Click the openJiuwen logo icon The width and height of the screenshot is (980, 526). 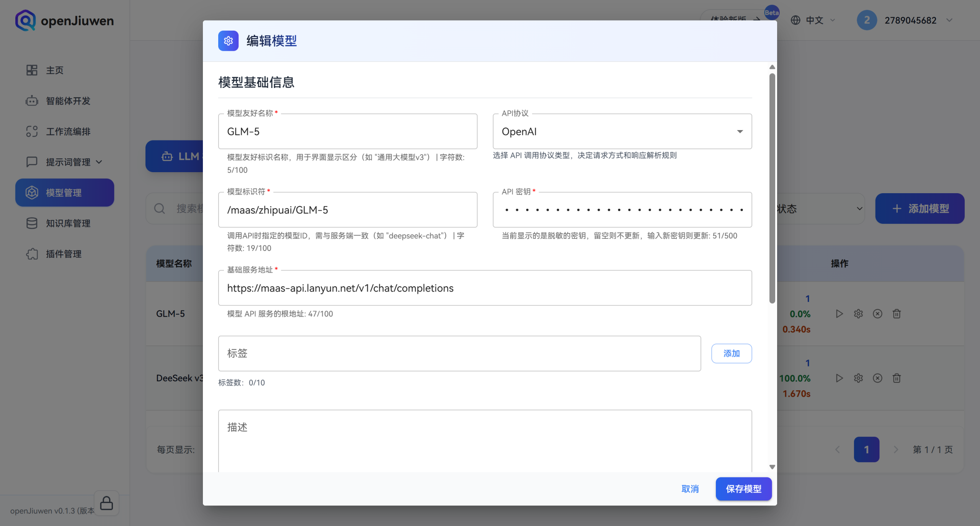[25, 20]
